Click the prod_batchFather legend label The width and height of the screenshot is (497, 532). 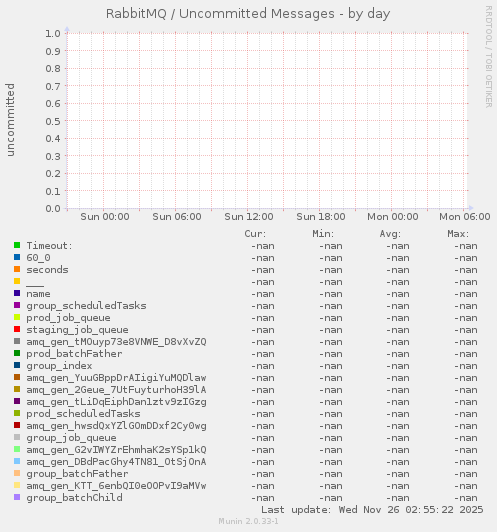[74, 354]
